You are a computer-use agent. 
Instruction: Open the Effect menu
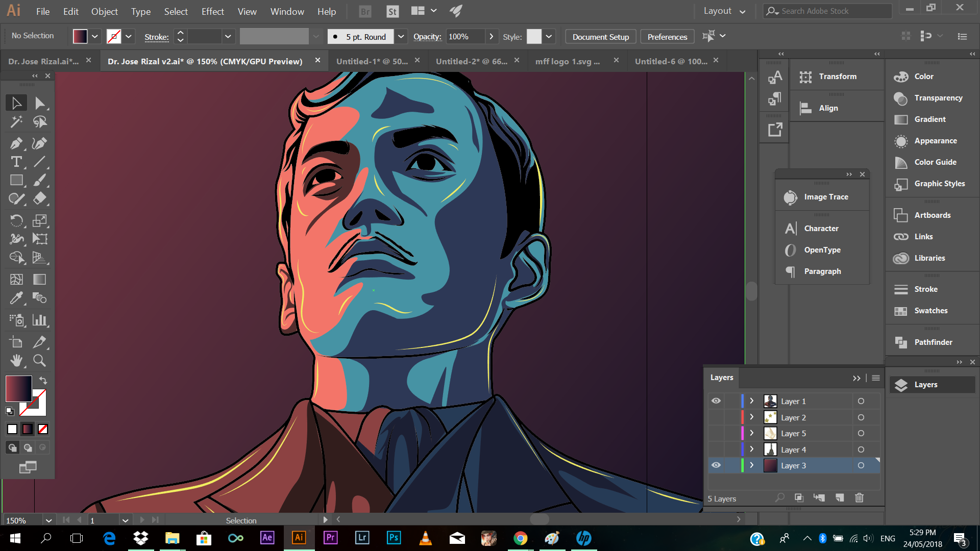[213, 11]
